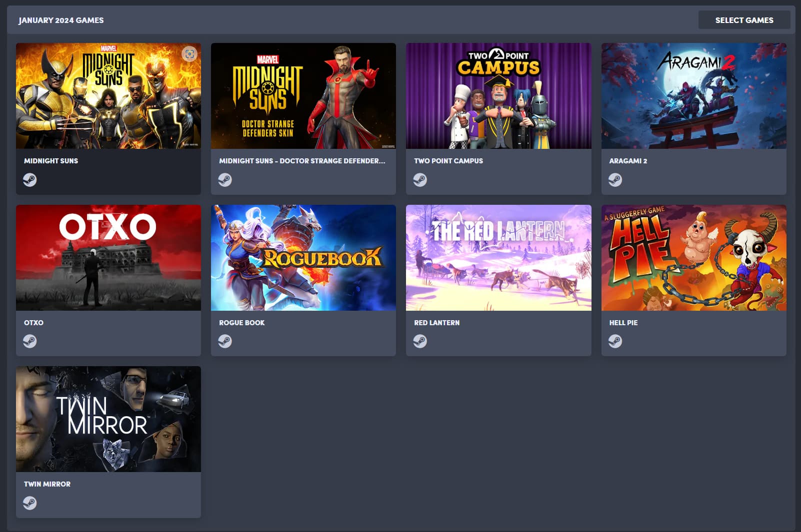
Task: Click the visual search icon on Midnight Suns image
Action: (189, 54)
